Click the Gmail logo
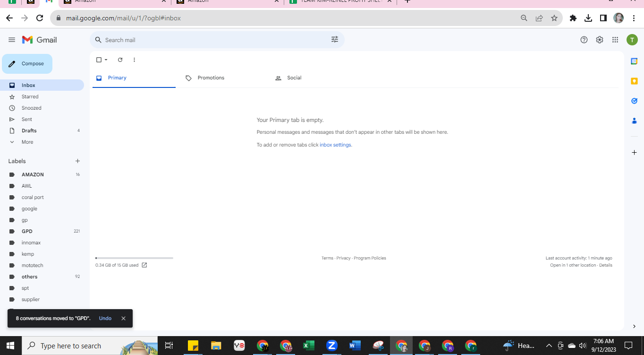This screenshot has width=644, height=355. tap(40, 40)
